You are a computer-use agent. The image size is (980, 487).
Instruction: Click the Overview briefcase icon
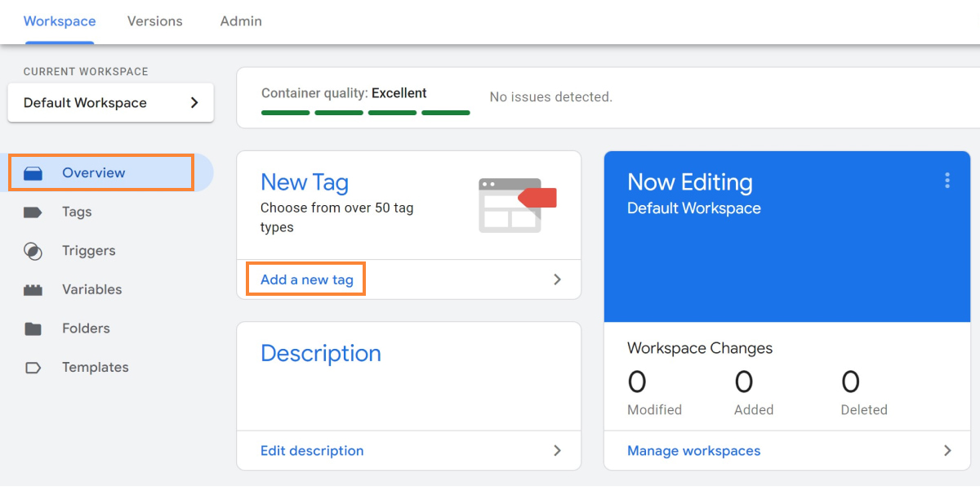pos(33,173)
